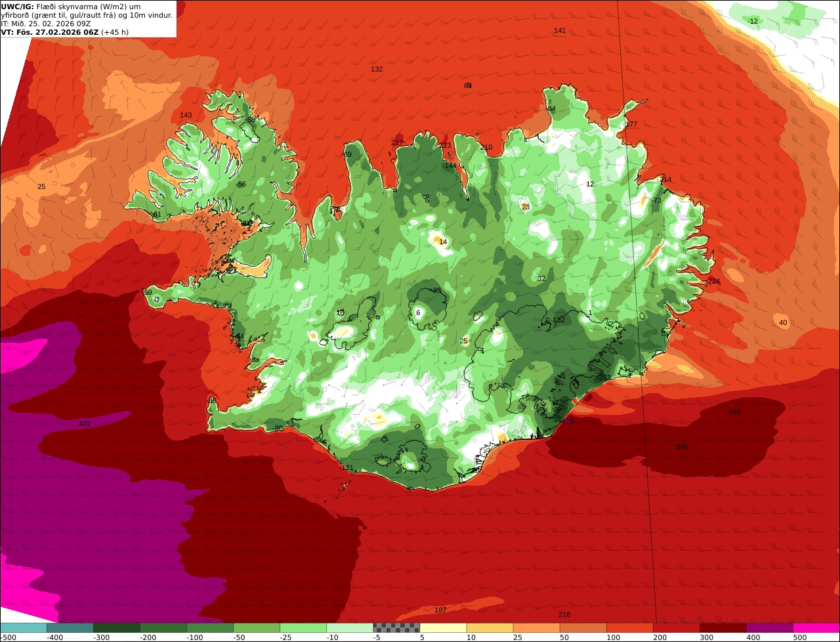Click the legend swatch between -300 and -200
Screen dimensions: 840x642
(117, 628)
